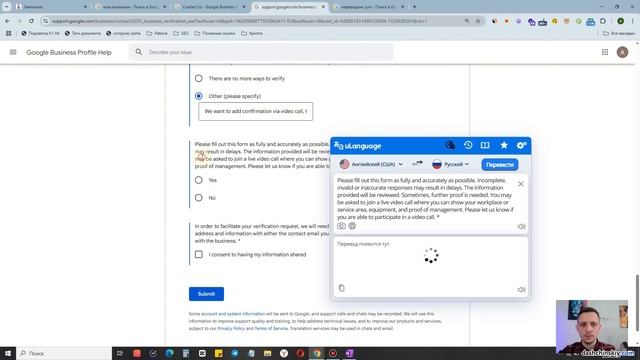Open uLanguage settings gear icon
Image resolution: width=640 pixels, height=360 pixels.
point(521,145)
